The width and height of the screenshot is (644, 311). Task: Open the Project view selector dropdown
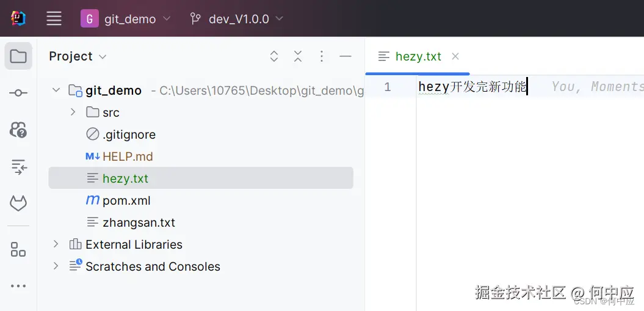pos(78,56)
